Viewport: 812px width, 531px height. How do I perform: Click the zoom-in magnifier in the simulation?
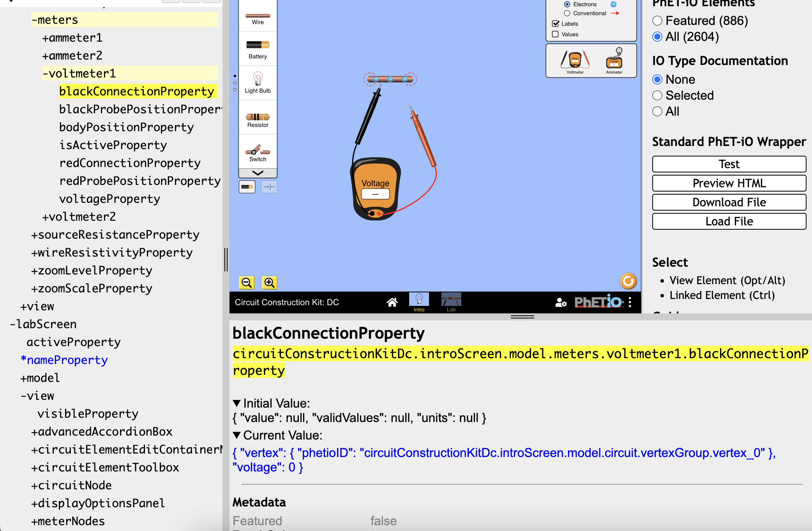pos(269,282)
